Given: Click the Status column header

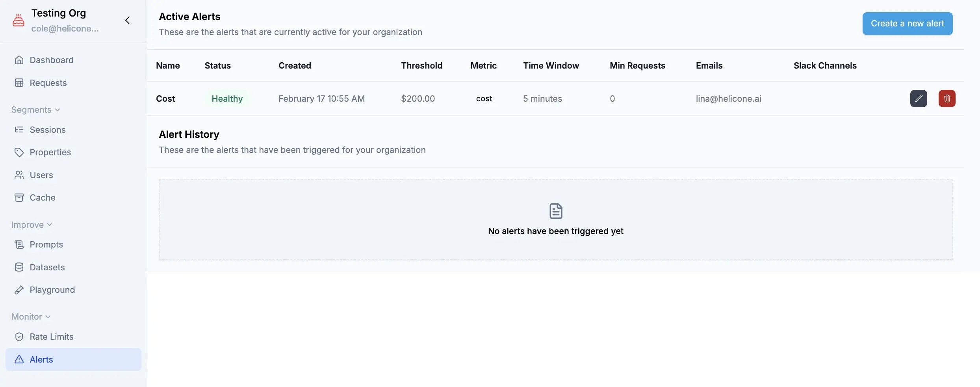Looking at the screenshot, I should click(217, 65).
